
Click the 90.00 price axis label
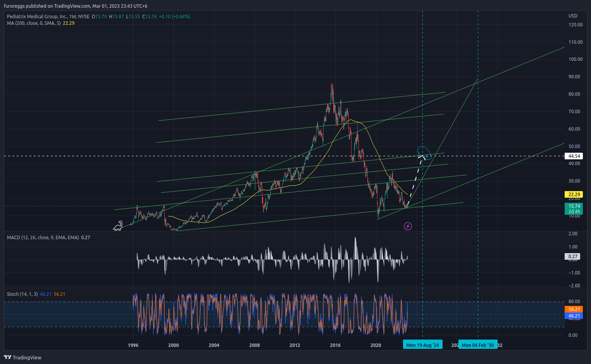coord(574,77)
